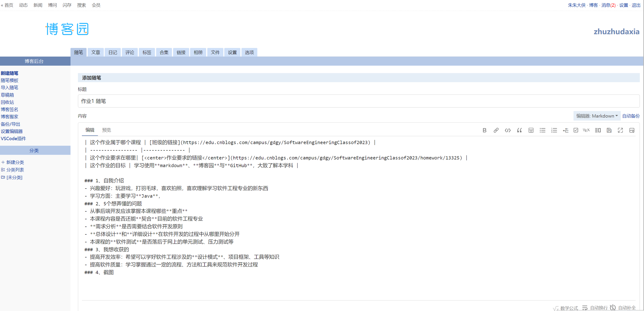Click the TeX formula icon
Screen dimensions: 644x311
(x=586, y=130)
